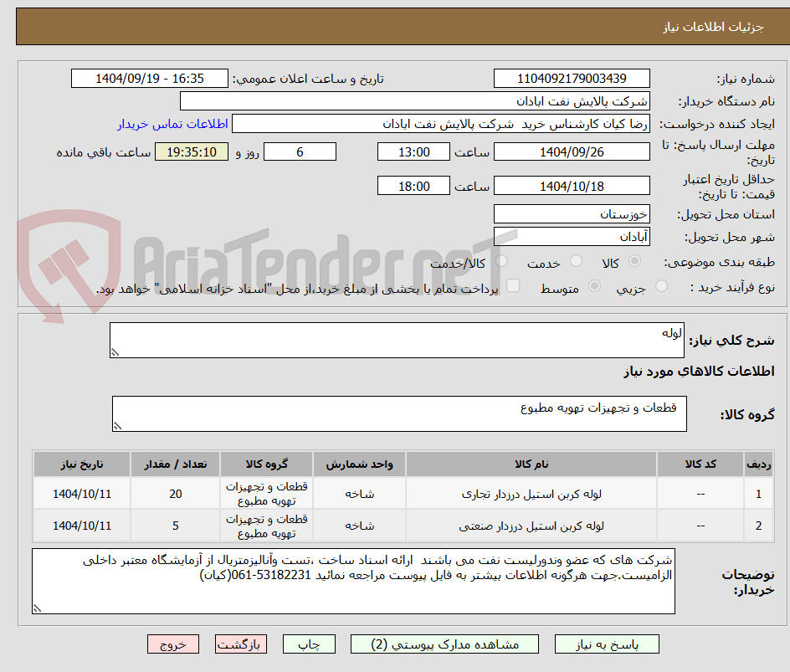Image resolution: width=790 pixels, height=672 pixels.
Task: Click the شرح کلي نياز text area لوله
Action: pos(397,340)
